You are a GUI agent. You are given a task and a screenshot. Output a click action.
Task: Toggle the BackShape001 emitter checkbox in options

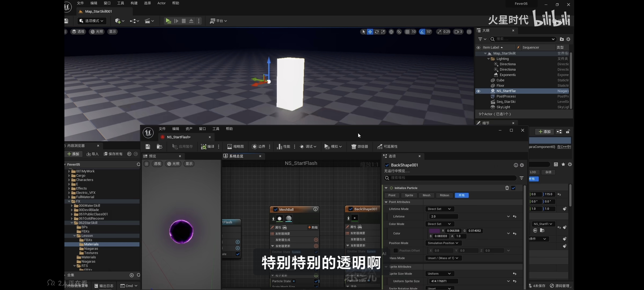point(387,165)
